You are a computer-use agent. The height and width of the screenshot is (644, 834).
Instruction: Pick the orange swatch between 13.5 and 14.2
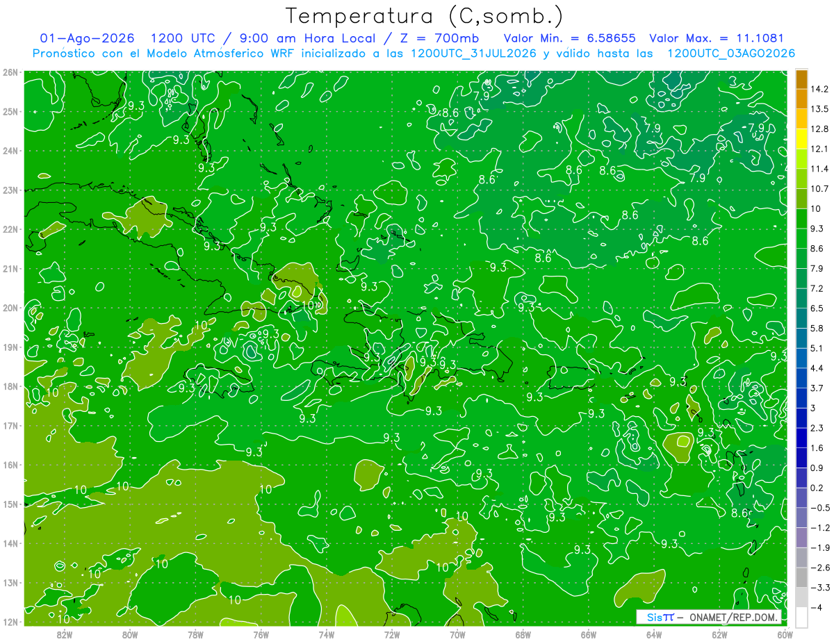pyautogui.click(x=801, y=99)
